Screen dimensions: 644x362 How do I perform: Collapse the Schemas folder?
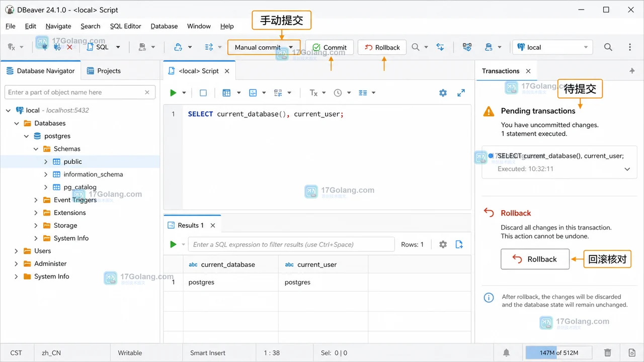36,149
